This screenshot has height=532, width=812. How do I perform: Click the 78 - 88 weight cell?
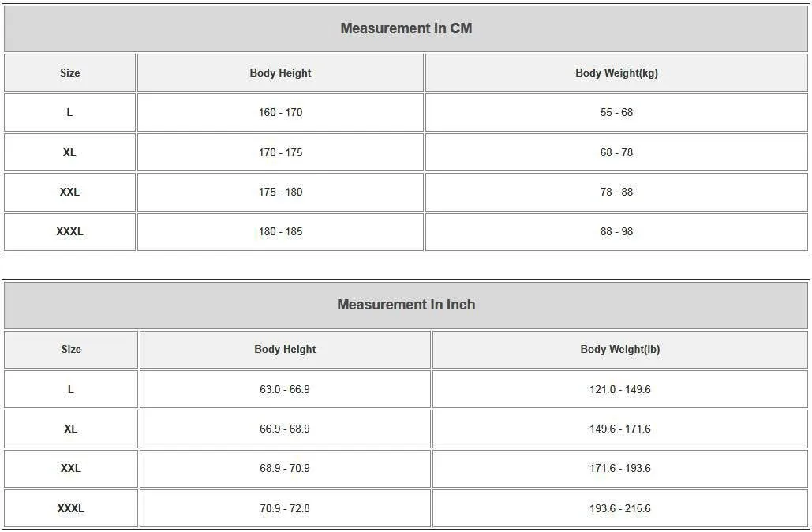tap(616, 192)
